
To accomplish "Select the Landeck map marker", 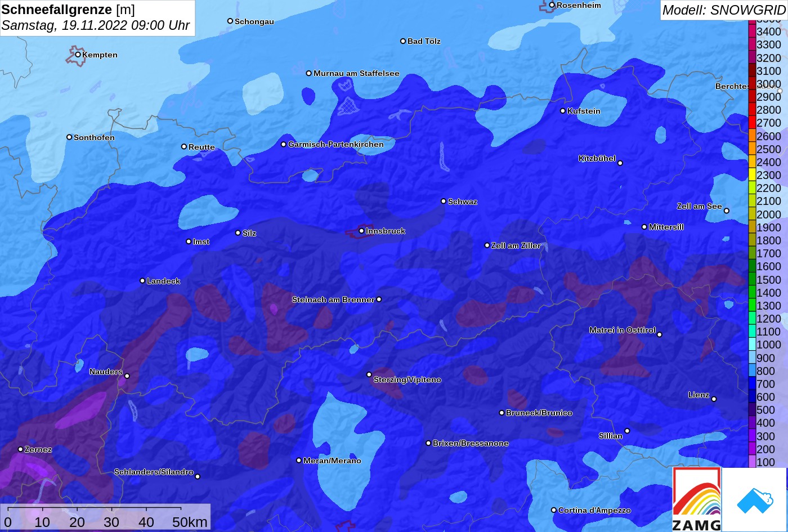I will pos(142,281).
